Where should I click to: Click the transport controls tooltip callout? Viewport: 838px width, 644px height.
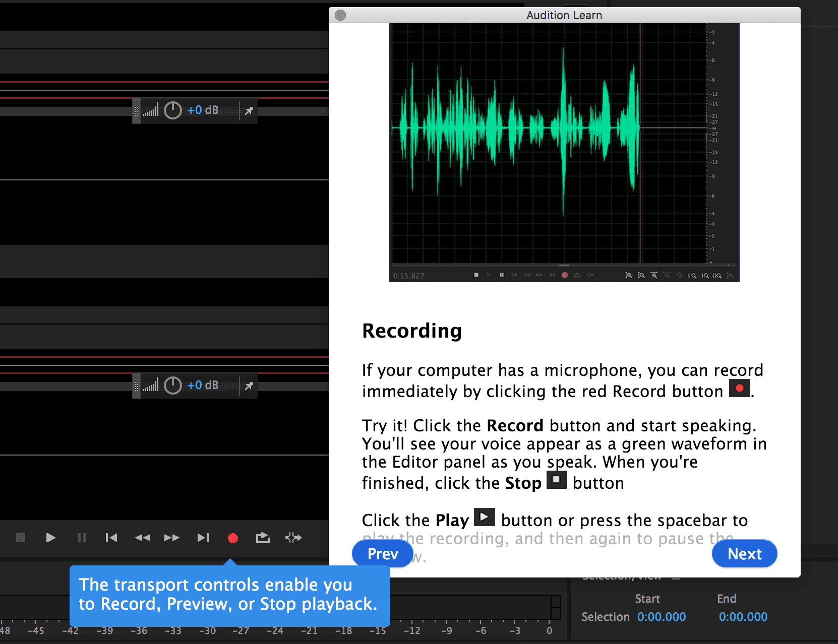[x=230, y=596]
